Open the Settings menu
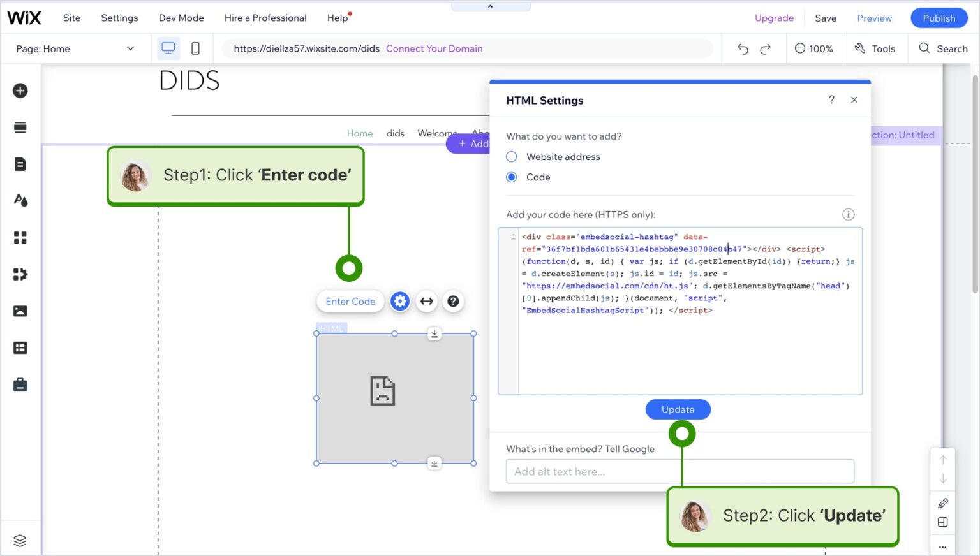The image size is (980, 556). [x=119, y=18]
